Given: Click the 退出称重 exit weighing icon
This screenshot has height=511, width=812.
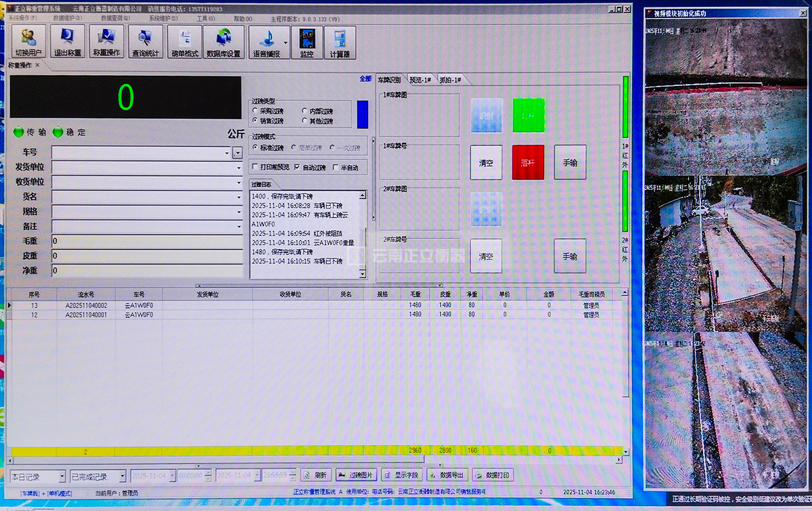Looking at the screenshot, I should pyautogui.click(x=68, y=42).
